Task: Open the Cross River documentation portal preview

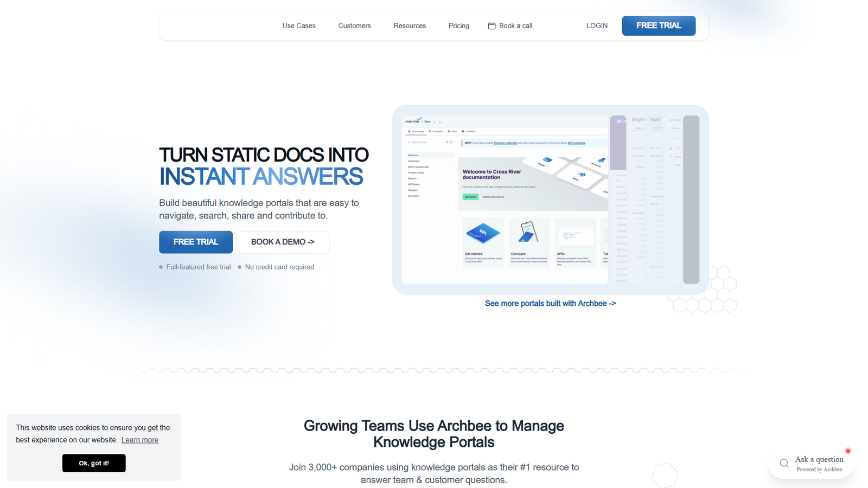Action: click(506, 200)
